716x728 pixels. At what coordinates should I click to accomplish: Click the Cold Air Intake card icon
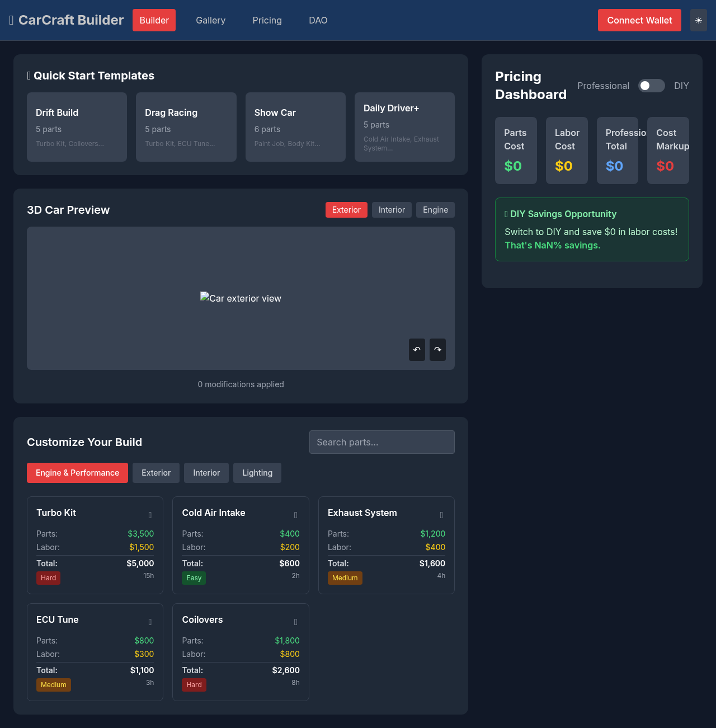pyautogui.click(x=295, y=515)
